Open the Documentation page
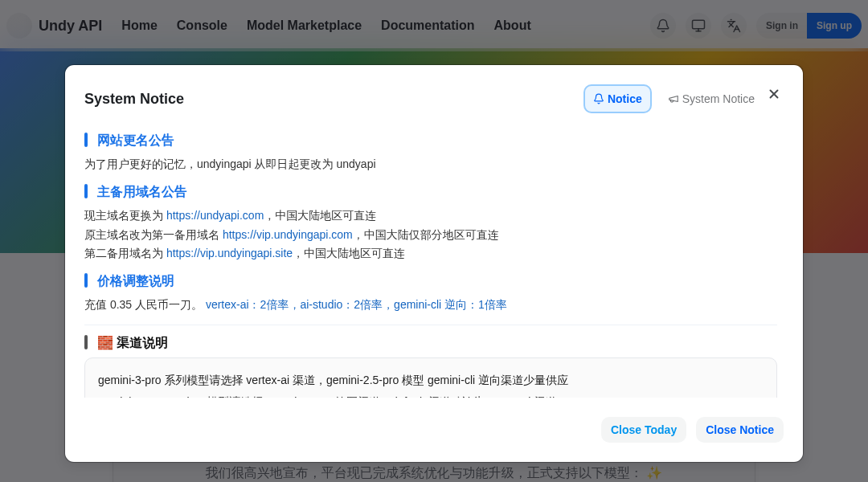This screenshot has height=482, width=868. click(x=428, y=25)
